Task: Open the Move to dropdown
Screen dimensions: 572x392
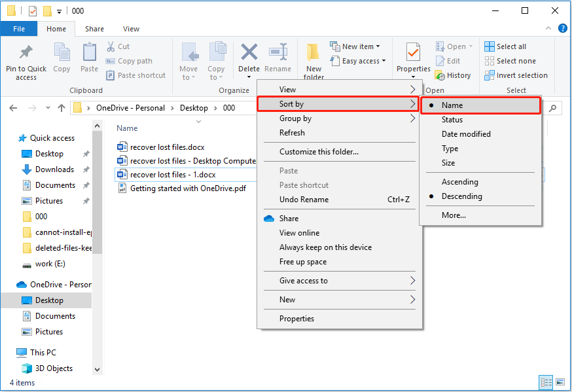Action: (189, 62)
